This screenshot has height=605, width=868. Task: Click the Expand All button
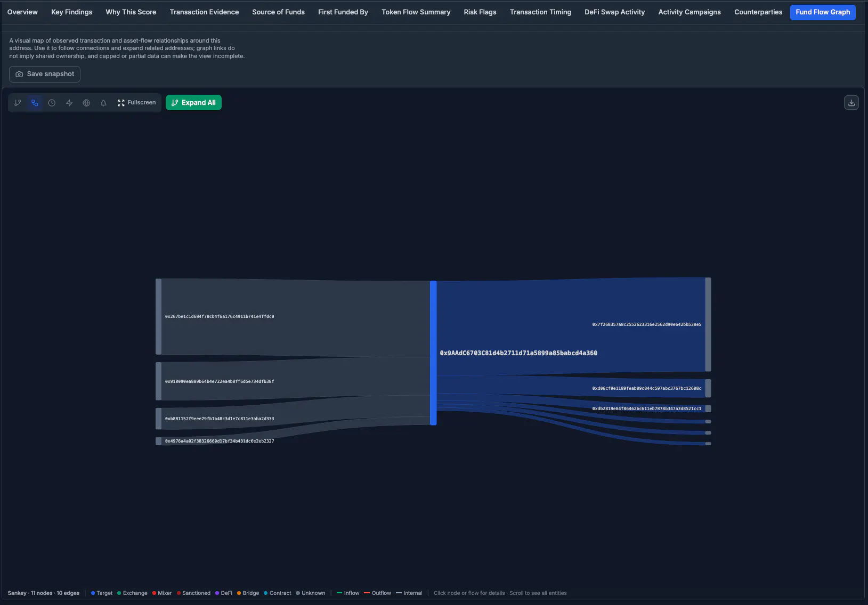click(x=193, y=103)
